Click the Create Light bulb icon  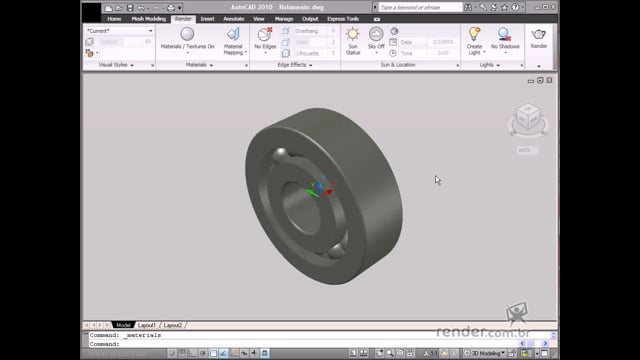(474, 34)
